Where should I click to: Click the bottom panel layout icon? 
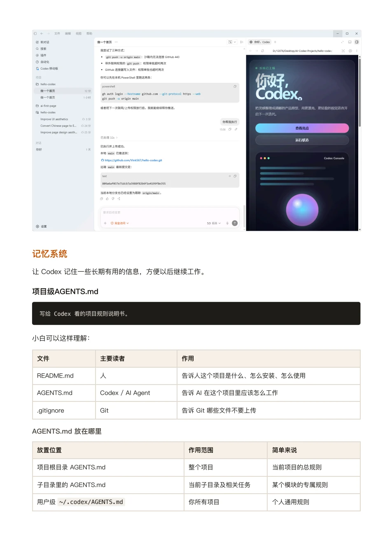(x=350, y=42)
